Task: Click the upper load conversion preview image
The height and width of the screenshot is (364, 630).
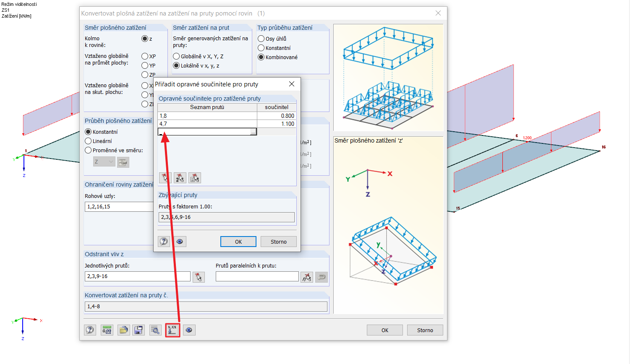Action: pyautogui.click(x=388, y=78)
